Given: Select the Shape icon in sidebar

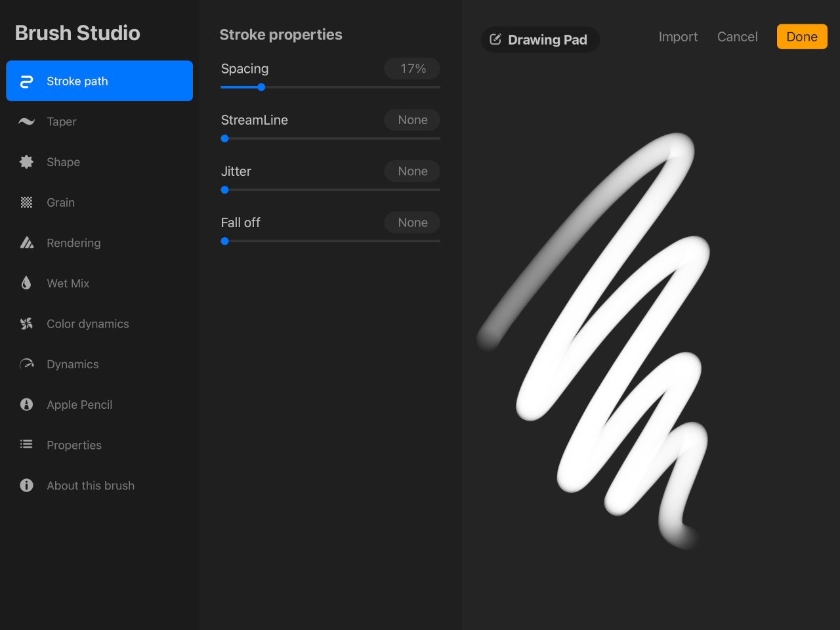Looking at the screenshot, I should click(x=26, y=161).
